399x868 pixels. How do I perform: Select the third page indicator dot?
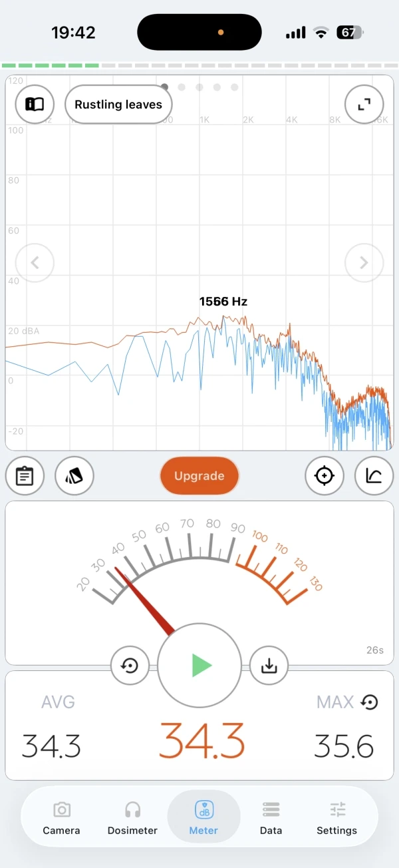click(199, 87)
